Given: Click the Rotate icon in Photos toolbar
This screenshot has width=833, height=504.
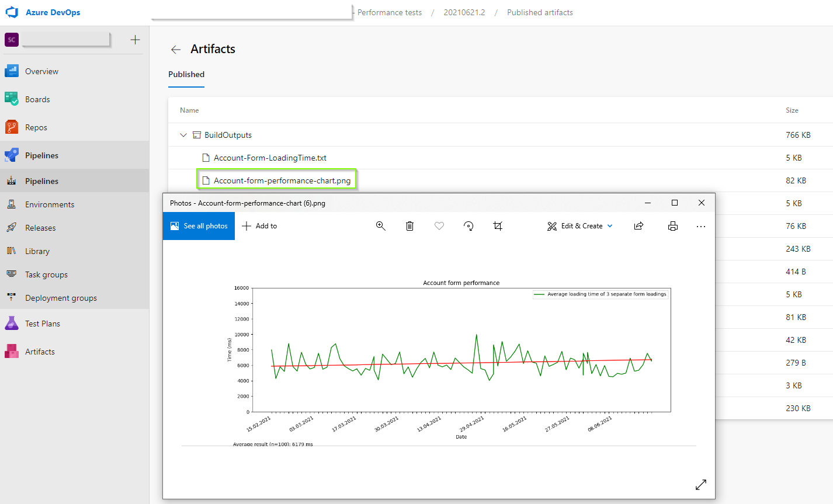Looking at the screenshot, I should point(468,226).
